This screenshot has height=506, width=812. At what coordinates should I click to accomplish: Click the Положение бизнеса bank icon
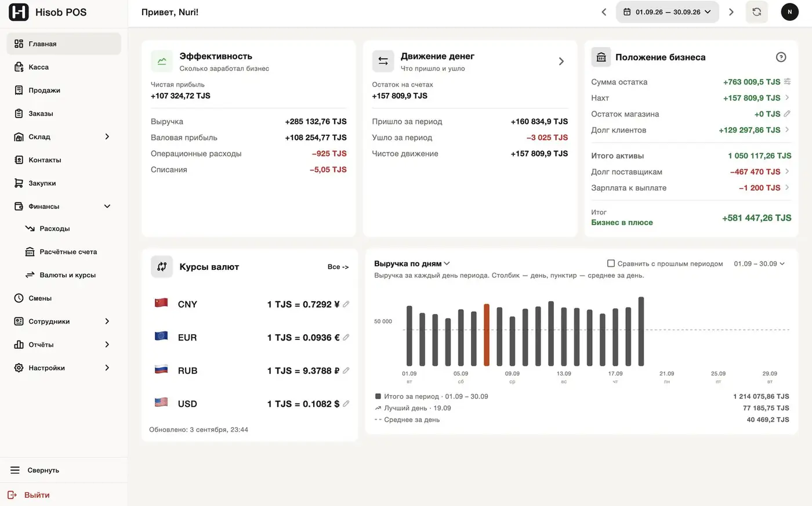point(601,57)
